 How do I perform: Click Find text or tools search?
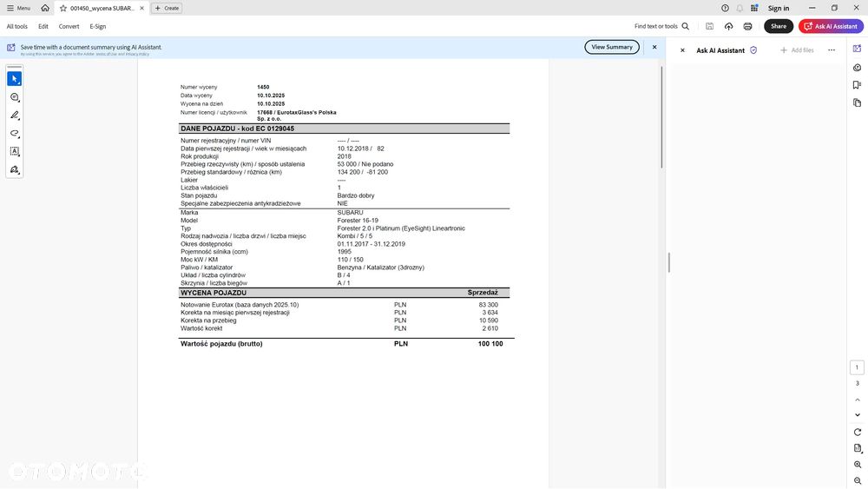coord(661,26)
